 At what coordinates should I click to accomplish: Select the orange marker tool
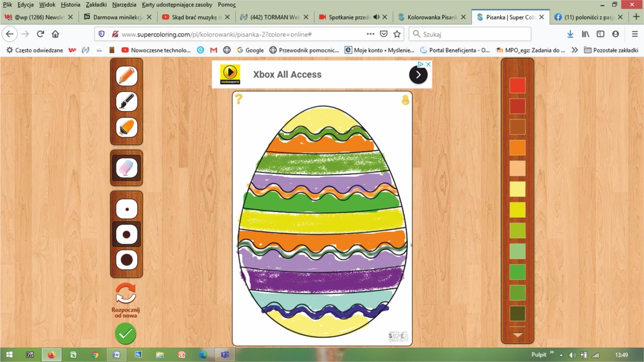coord(127,127)
